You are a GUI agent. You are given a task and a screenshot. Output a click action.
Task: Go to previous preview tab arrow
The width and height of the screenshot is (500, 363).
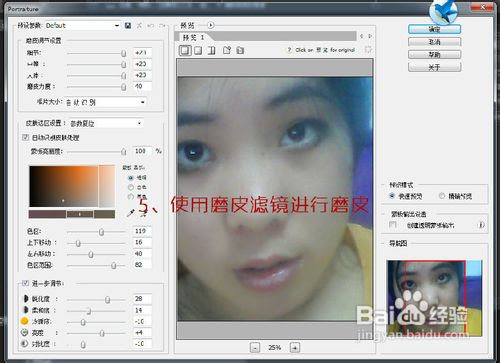pyautogui.click(x=361, y=36)
